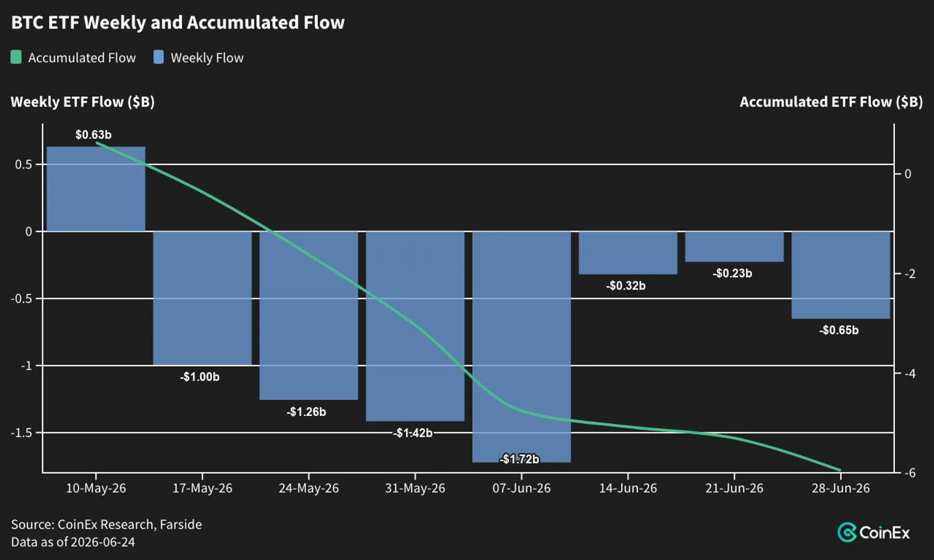Toggle the Accumulated Flow legend label
Screen dimensions: 934x560
point(82,58)
